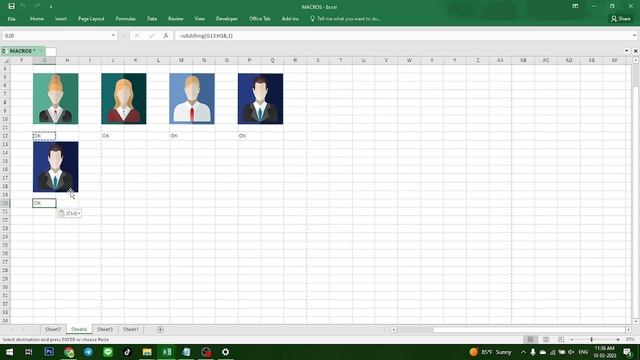Click the new document tab button beside MACROS

pyautogui.click(x=51, y=51)
